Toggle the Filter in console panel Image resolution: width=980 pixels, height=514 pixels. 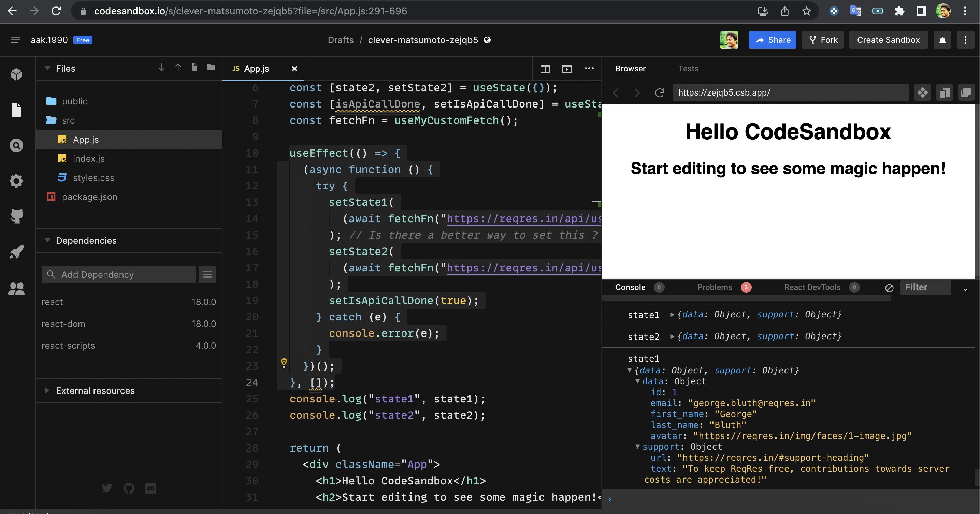(918, 287)
